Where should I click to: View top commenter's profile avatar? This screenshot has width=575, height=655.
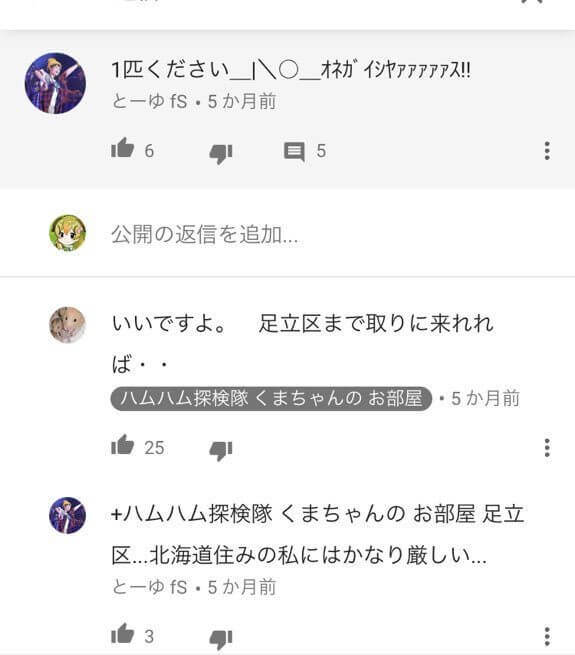pos(56,83)
